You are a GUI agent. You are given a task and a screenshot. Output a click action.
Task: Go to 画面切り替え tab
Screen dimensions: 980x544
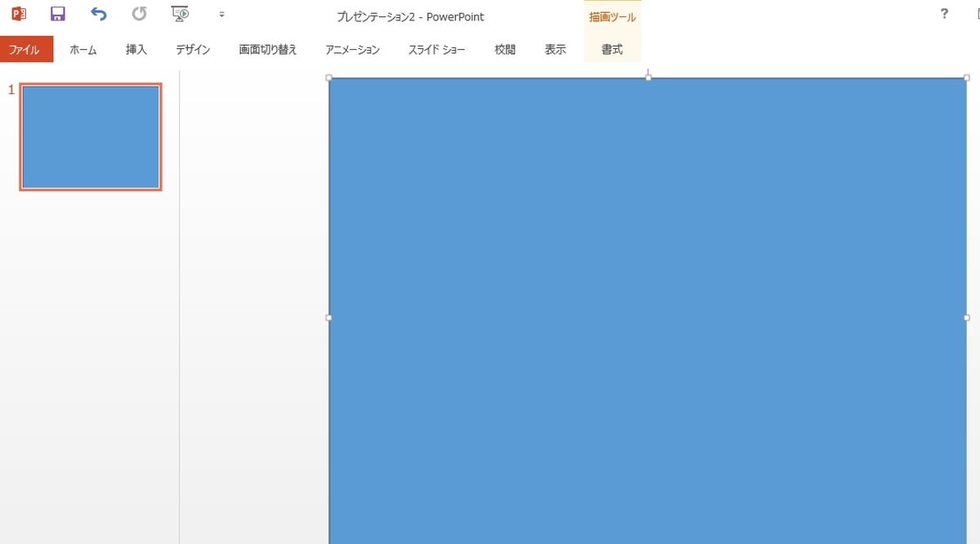coord(268,50)
